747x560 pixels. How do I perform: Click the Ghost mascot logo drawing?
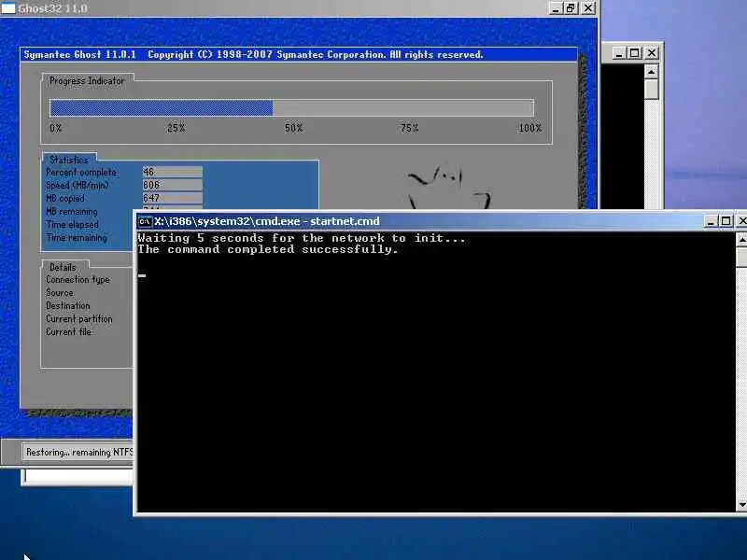(448, 188)
